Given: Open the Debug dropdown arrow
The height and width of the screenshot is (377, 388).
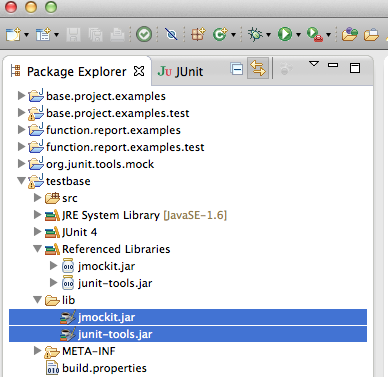Looking at the screenshot, I should point(268,35).
